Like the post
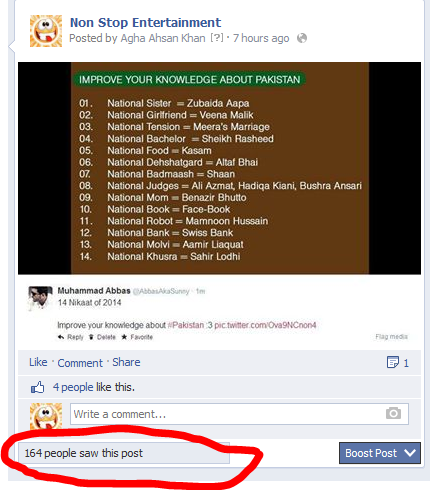This screenshot has width=430, height=490. [38, 362]
